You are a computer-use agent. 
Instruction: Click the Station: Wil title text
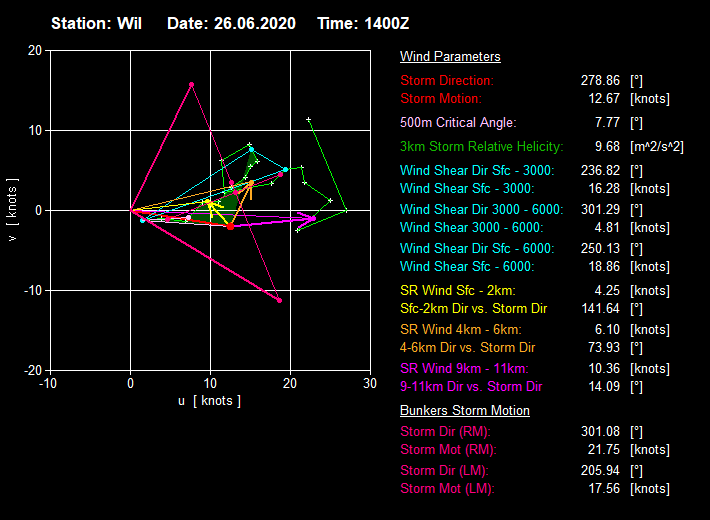click(x=94, y=23)
